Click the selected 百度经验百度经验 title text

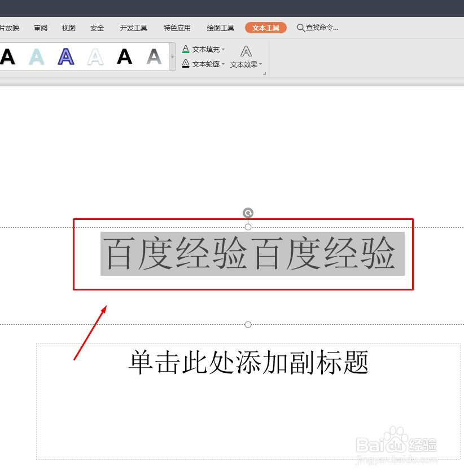[x=252, y=253]
